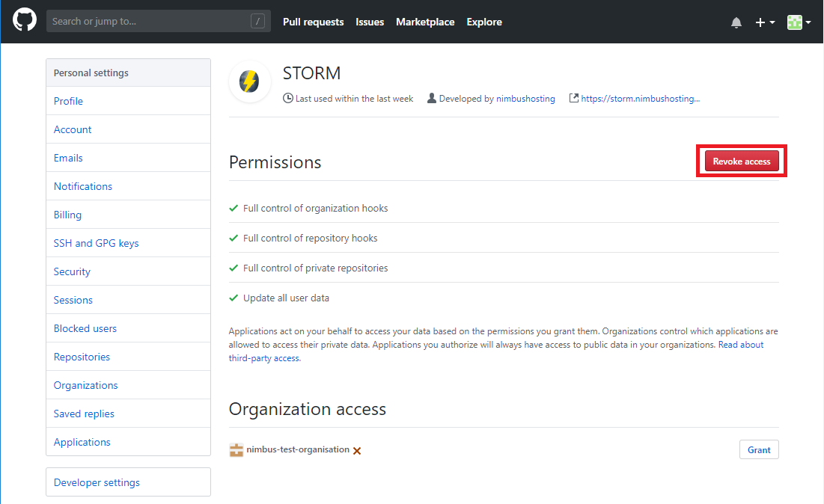This screenshot has height=504, width=824.
Task: Open Pull requests in top navigation
Action: point(313,22)
